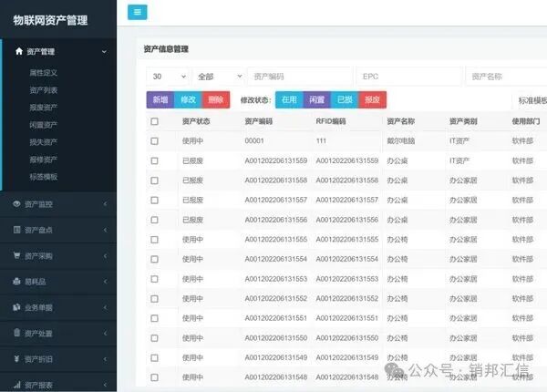Image resolution: width=547 pixels, height=392 pixels.
Task: Click the printer icon for 易耗品
Action: pyautogui.click(x=16, y=281)
